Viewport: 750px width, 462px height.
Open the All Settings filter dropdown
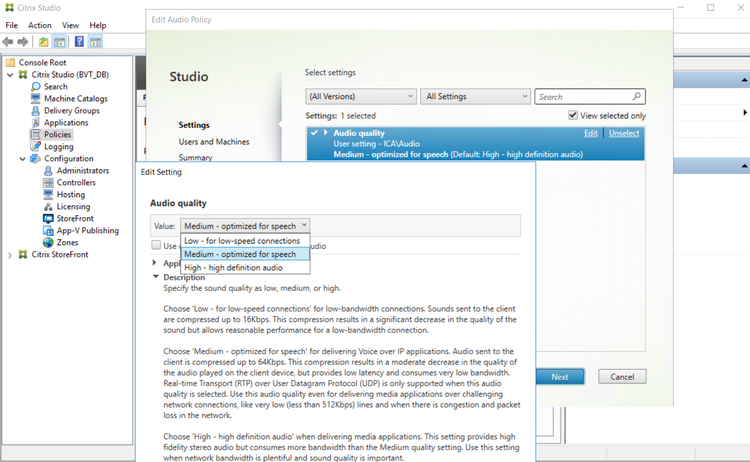click(475, 96)
